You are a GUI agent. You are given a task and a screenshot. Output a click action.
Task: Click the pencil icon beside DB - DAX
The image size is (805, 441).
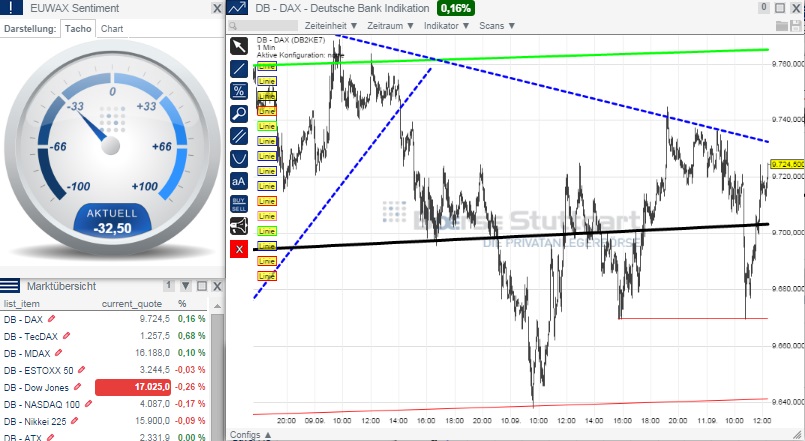51,319
